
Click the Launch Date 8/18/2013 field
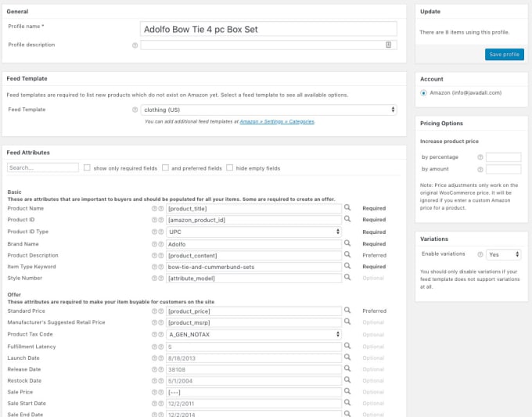(x=253, y=358)
